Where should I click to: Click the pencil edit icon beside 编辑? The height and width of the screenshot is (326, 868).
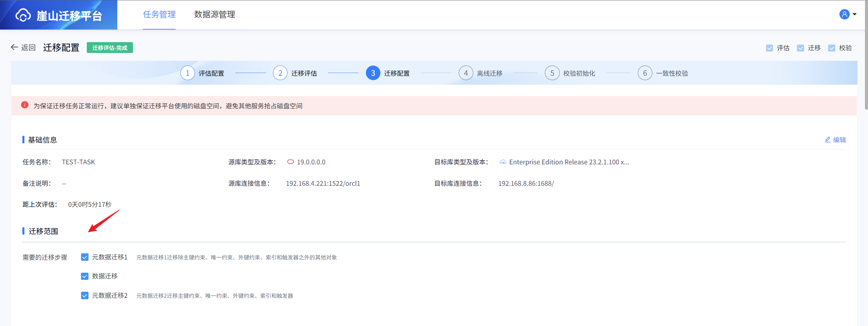(828, 140)
